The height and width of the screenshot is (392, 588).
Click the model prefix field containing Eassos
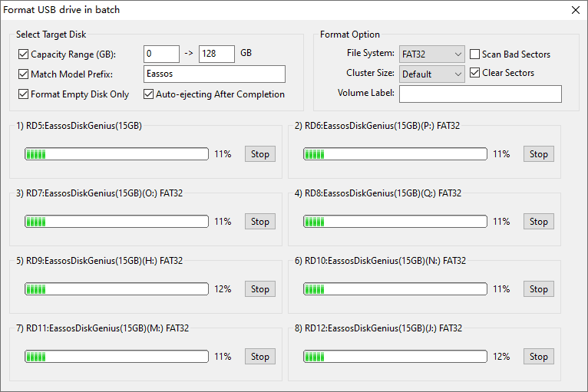coord(214,74)
